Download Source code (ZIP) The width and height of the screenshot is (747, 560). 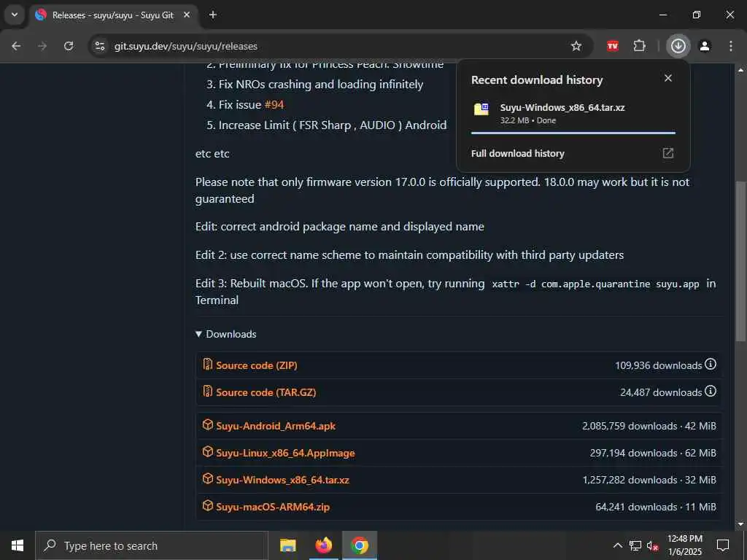[256, 365]
